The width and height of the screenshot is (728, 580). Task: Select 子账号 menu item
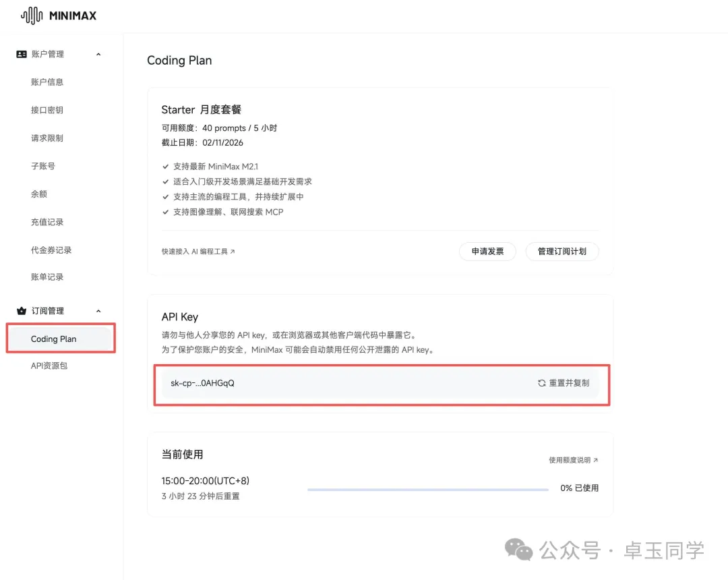pyautogui.click(x=42, y=166)
